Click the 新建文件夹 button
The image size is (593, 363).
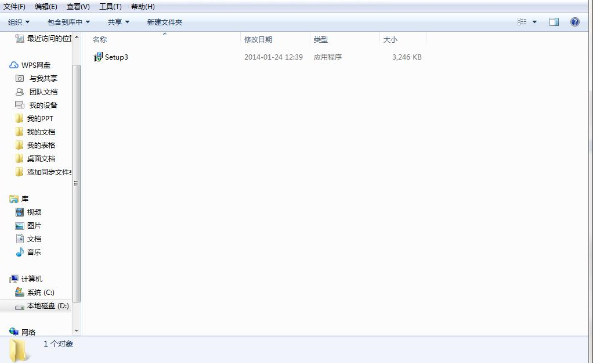click(165, 22)
